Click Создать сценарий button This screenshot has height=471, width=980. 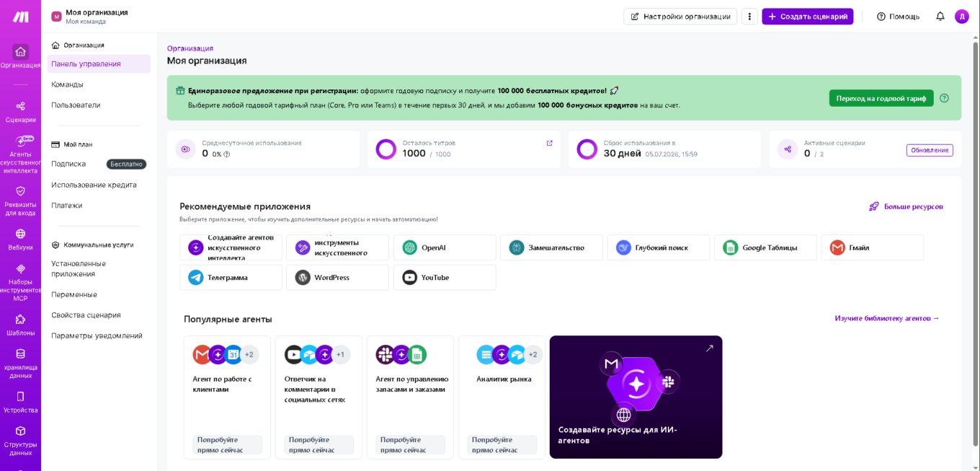(808, 17)
